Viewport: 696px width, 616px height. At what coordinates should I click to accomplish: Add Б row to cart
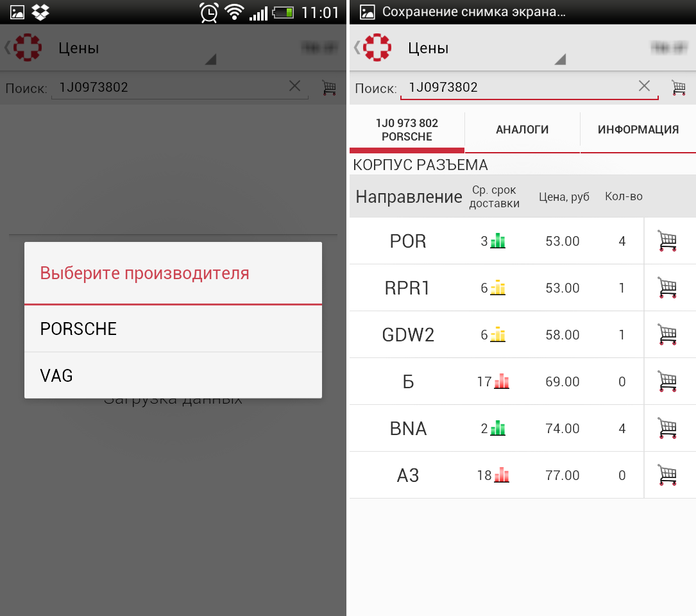(667, 381)
